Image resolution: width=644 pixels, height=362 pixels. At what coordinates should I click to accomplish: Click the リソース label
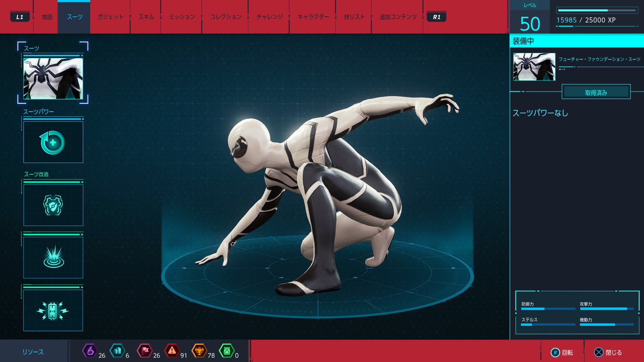(x=33, y=352)
